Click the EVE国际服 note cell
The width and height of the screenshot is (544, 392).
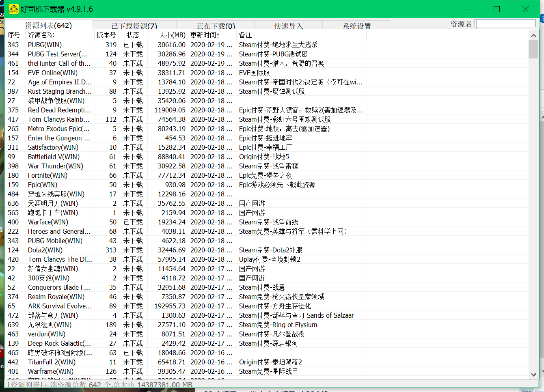click(255, 73)
